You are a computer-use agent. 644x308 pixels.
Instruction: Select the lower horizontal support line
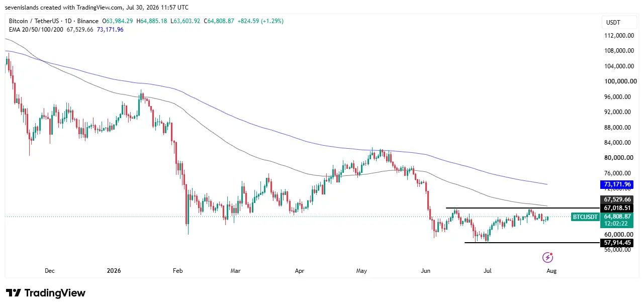[x=532, y=243]
